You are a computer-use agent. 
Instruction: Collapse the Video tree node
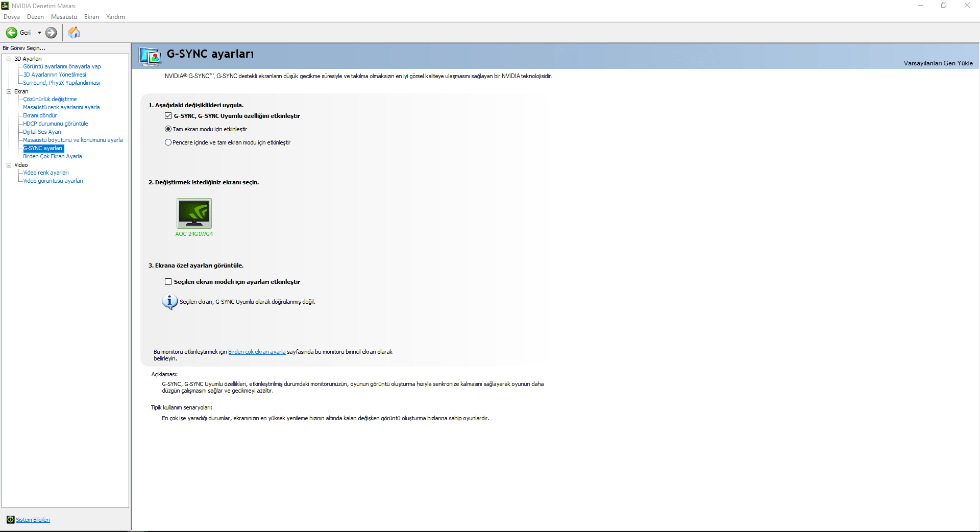click(9, 165)
